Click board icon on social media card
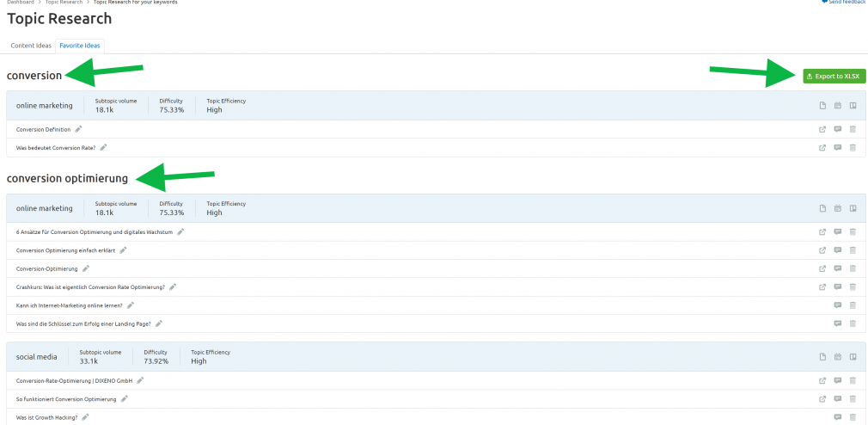The width and height of the screenshot is (868, 425). [853, 356]
